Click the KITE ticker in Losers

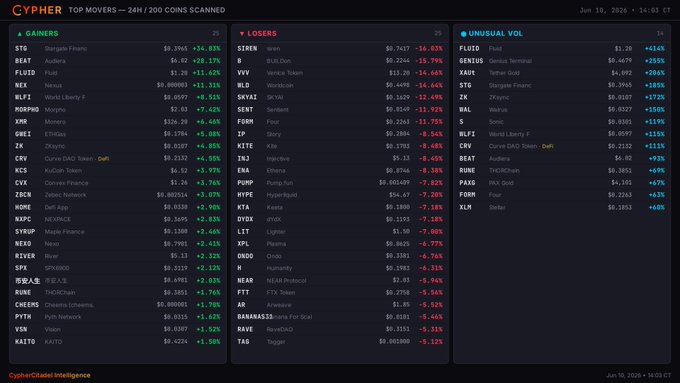245,146
